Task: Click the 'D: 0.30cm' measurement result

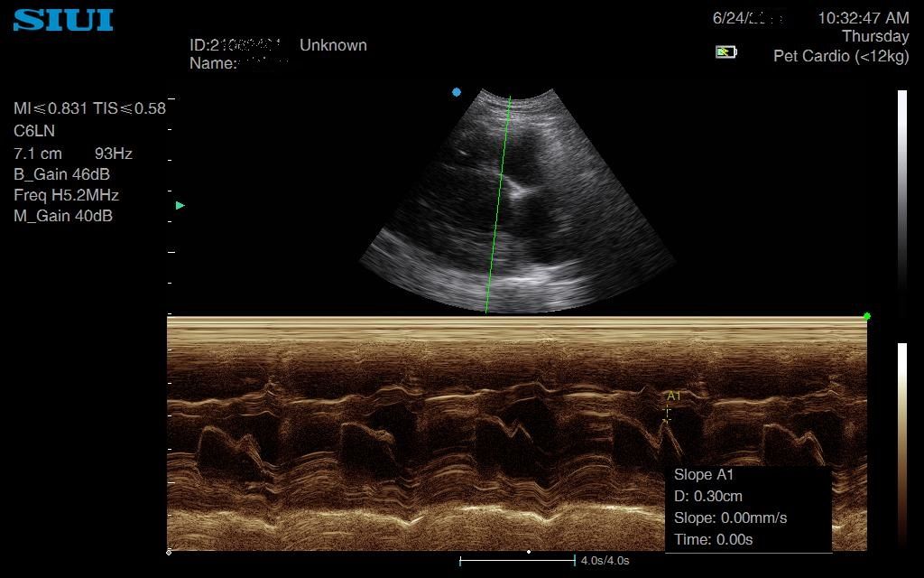Action: point(707,497)
